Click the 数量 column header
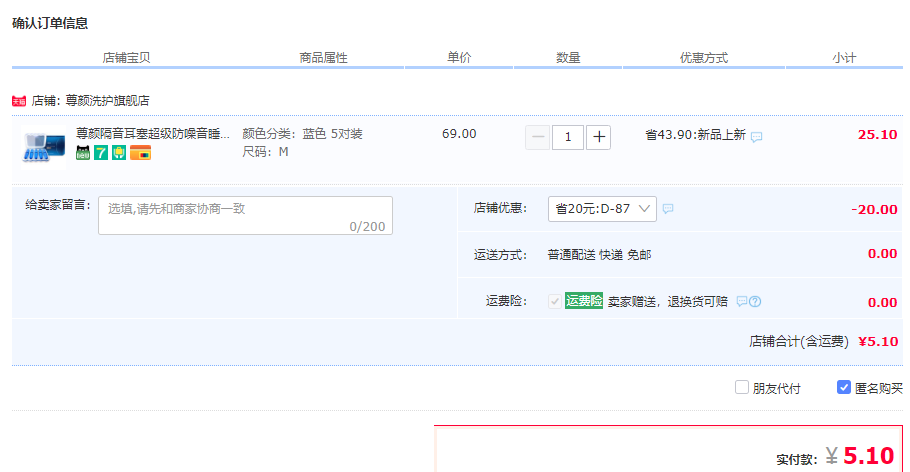 tap(568, 57)
